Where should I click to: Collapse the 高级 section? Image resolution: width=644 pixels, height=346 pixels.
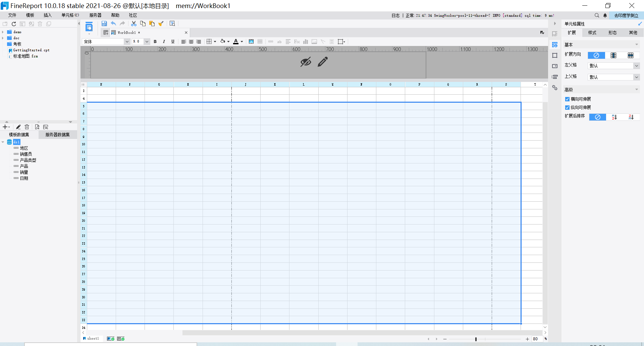(637, 90)
